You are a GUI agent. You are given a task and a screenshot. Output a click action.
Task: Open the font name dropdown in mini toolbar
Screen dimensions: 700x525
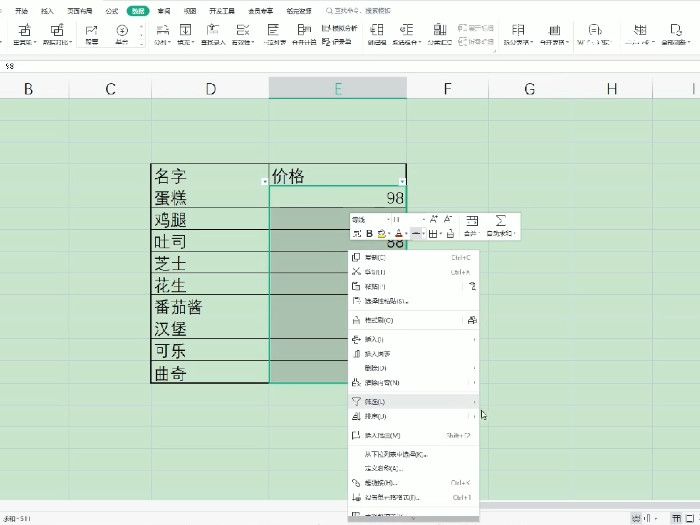388,220
